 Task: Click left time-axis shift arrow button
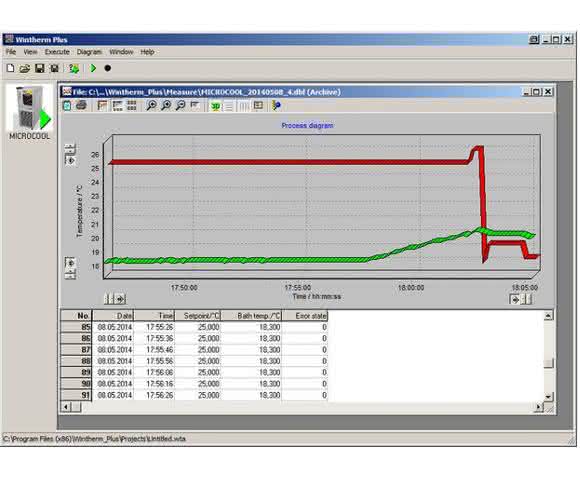(x=121, y=299)
